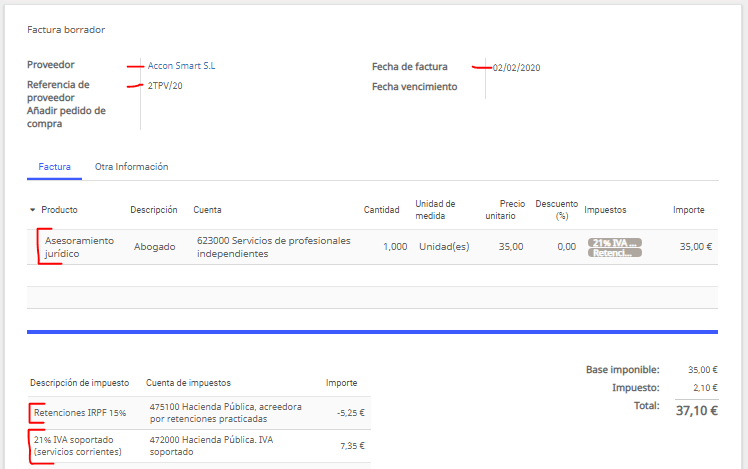Select the 623000 Servicios de profesionales account cell
This screenshot has height=469, width=748.
coord(273,247)
